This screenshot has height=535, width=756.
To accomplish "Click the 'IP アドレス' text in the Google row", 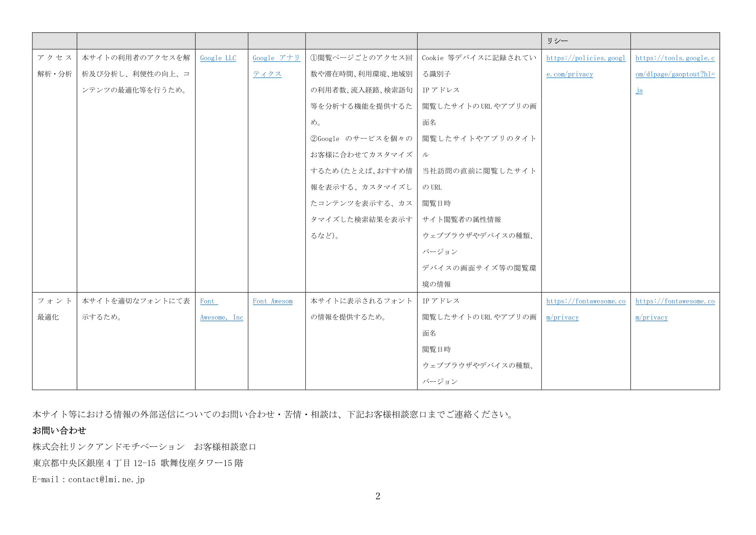I will (441, 90).
